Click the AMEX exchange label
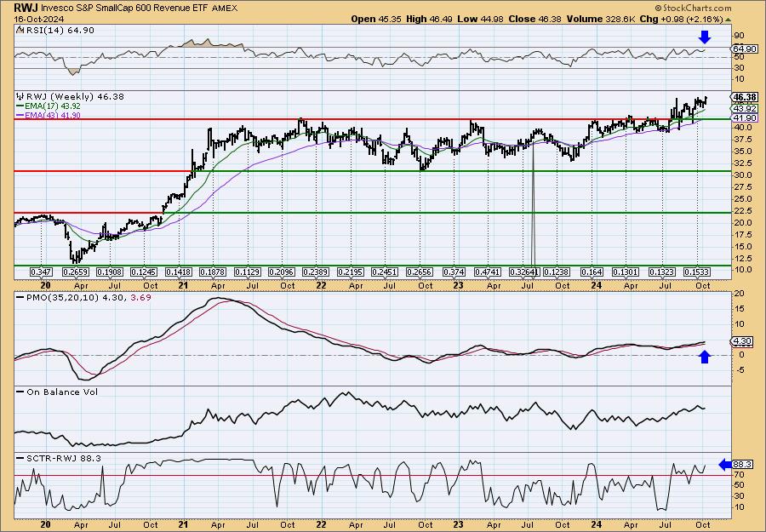This screenshot has height=532, width=766. tap(225, 8)
